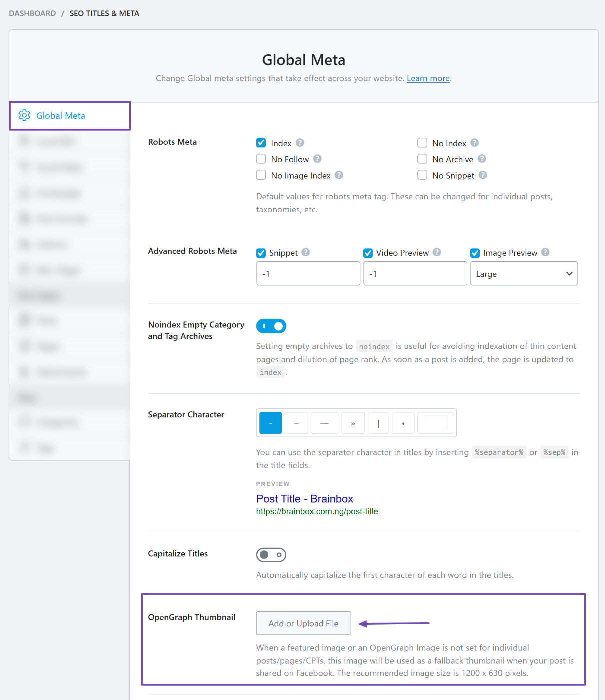Click the %separator% code text

click(499, 452)
